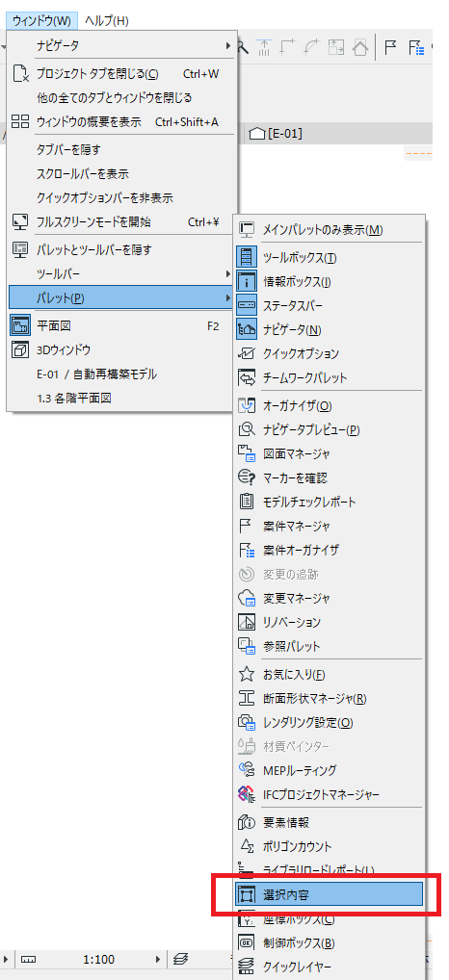Toggle the ステータスバー palette
This screenshot has width=449, height=980.
(x=329, y=305)
